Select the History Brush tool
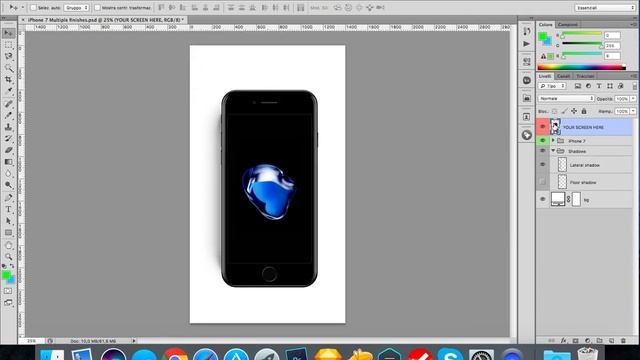Image resolution: width=640 pixels, height=360 pixels. 8,138
